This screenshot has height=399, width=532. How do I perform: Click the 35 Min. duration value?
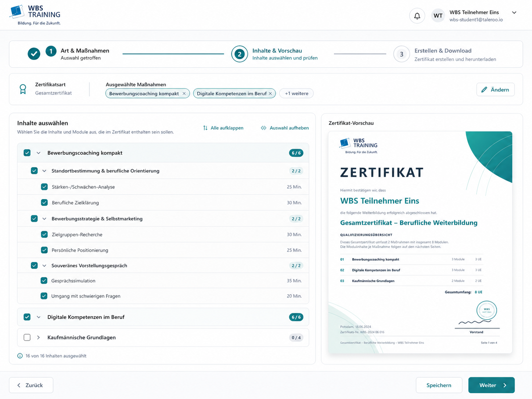point(294,281)
